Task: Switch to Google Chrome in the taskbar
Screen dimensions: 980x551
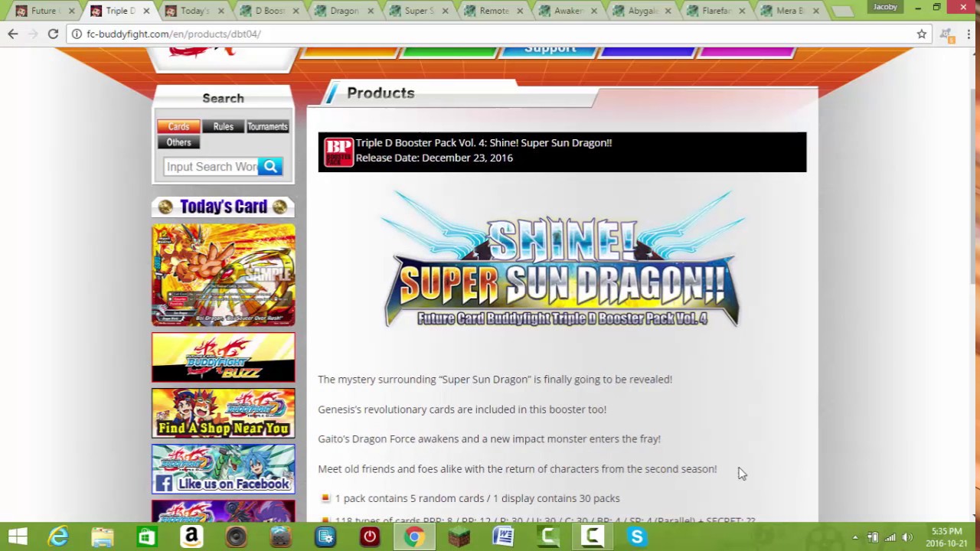Action: 414,536
